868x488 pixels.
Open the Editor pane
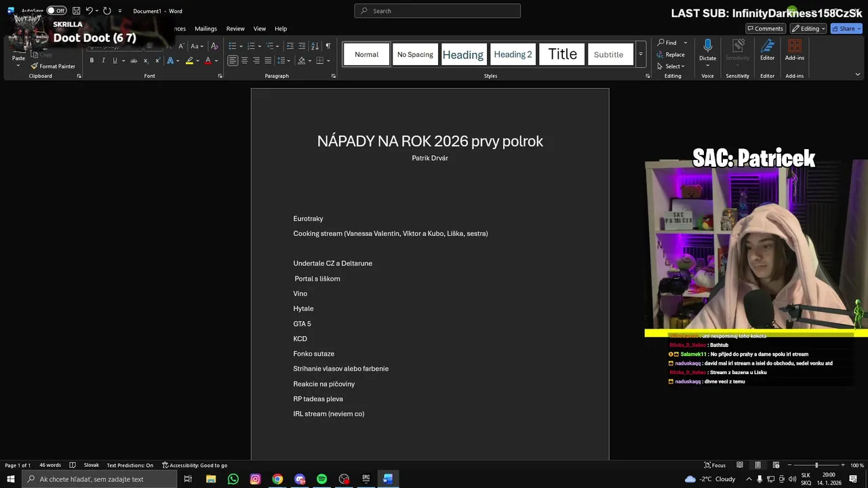point(767,50)
